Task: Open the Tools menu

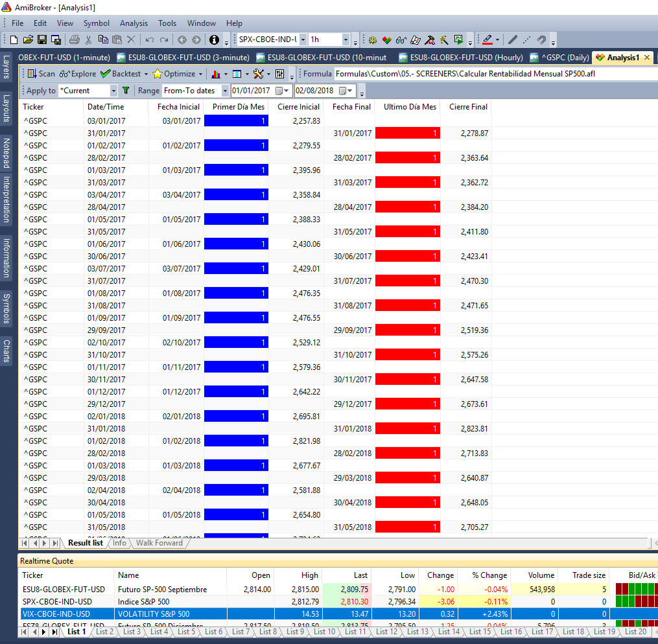Action: (x=167, y=23)
